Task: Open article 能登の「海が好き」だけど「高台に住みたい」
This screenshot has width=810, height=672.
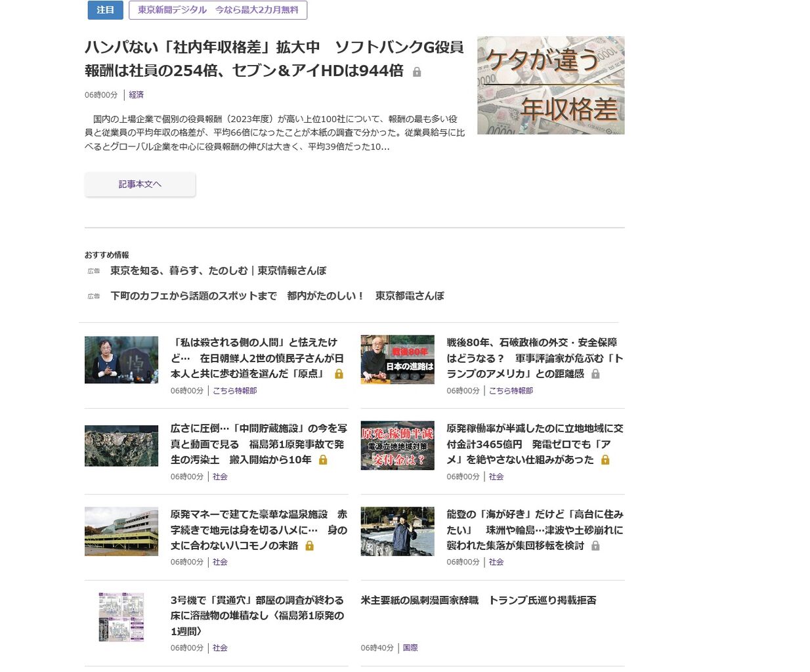Action: coord(534,530)
